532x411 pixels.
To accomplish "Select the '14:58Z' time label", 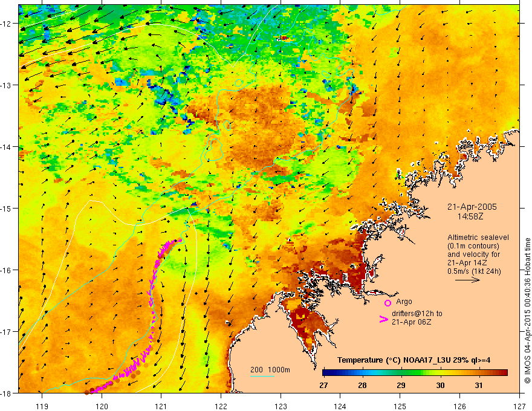I will 470,216.
